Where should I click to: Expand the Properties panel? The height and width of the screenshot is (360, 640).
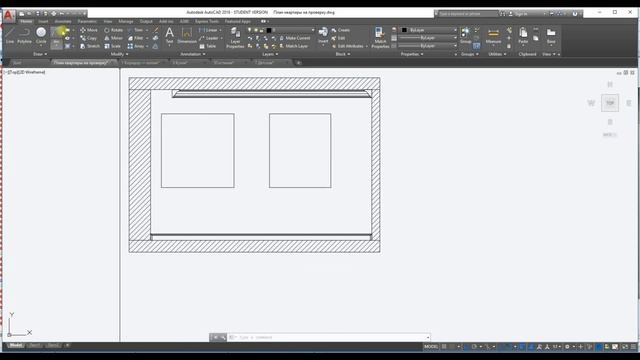(412, 54)
